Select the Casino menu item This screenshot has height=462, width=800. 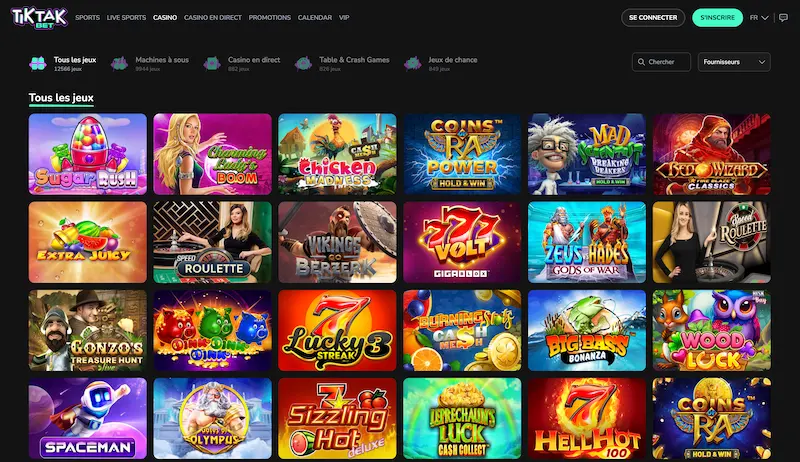pos(165,17)
